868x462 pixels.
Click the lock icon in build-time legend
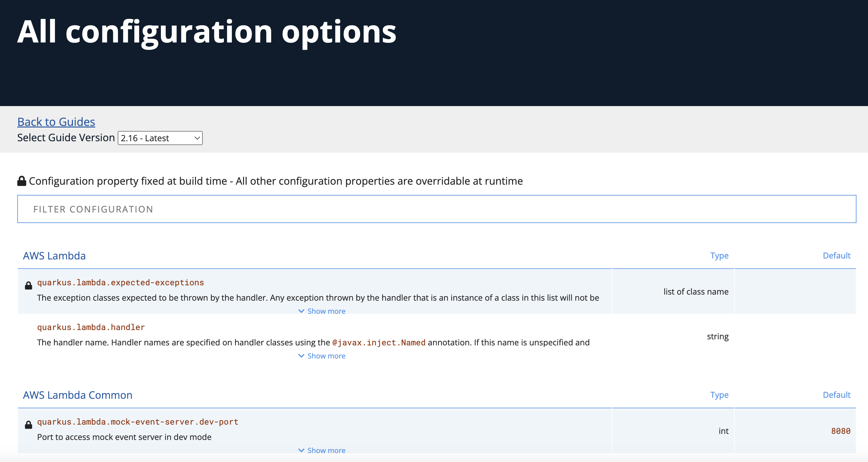coord(22,181)
